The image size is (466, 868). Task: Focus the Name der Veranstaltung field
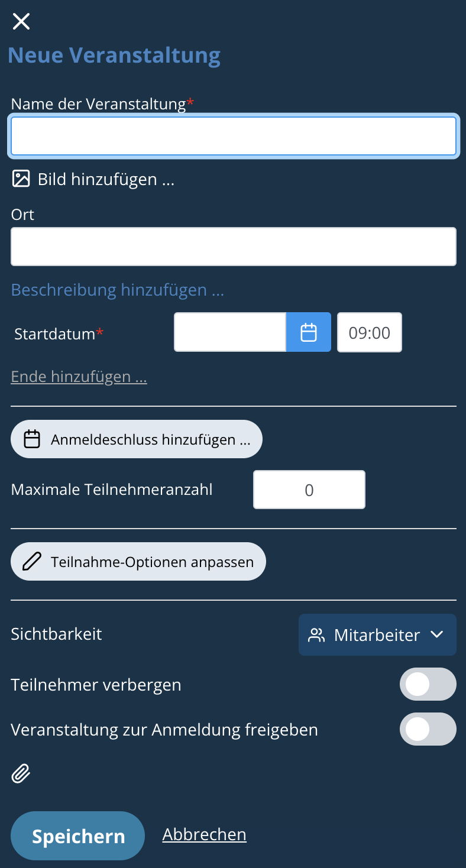233,136
